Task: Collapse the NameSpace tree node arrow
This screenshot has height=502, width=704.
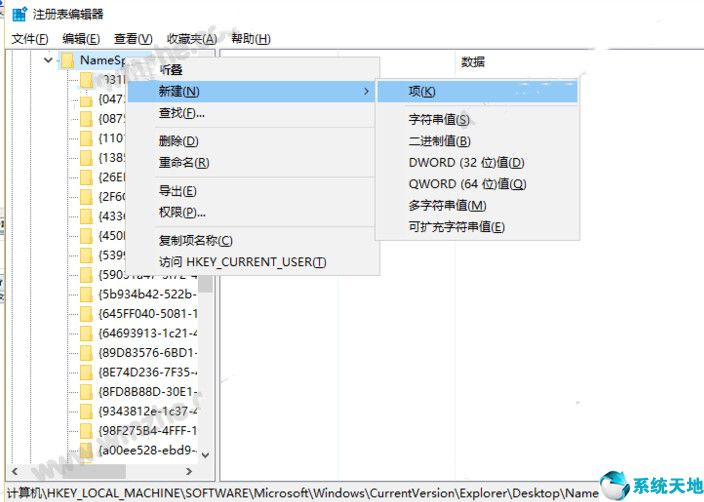Action: pos(48,60)
